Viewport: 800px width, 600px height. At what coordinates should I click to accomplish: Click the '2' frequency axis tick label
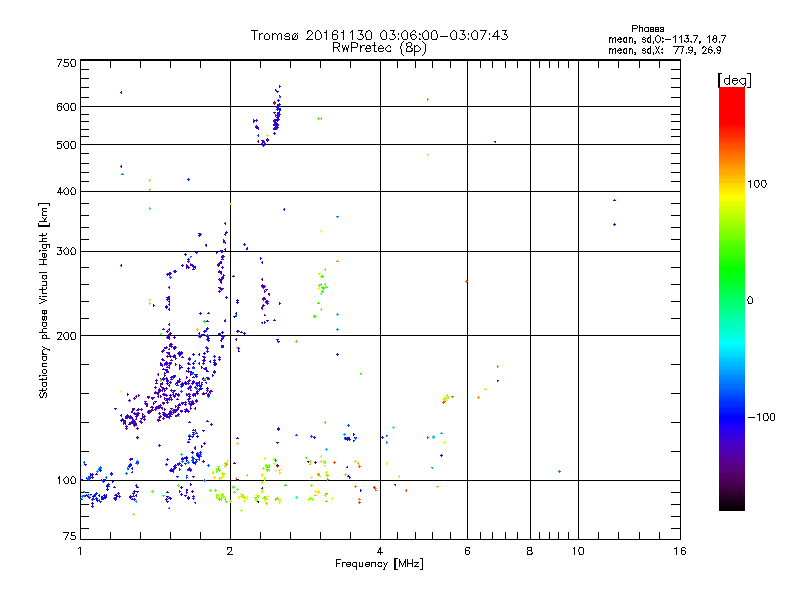230,551
